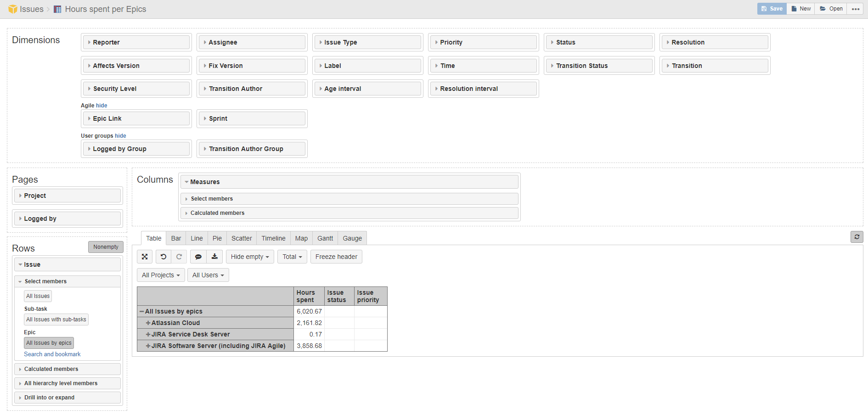868x415 pixels.
Task: Expand the Atlassian Cloud row
Action: (x=148, y=323)
